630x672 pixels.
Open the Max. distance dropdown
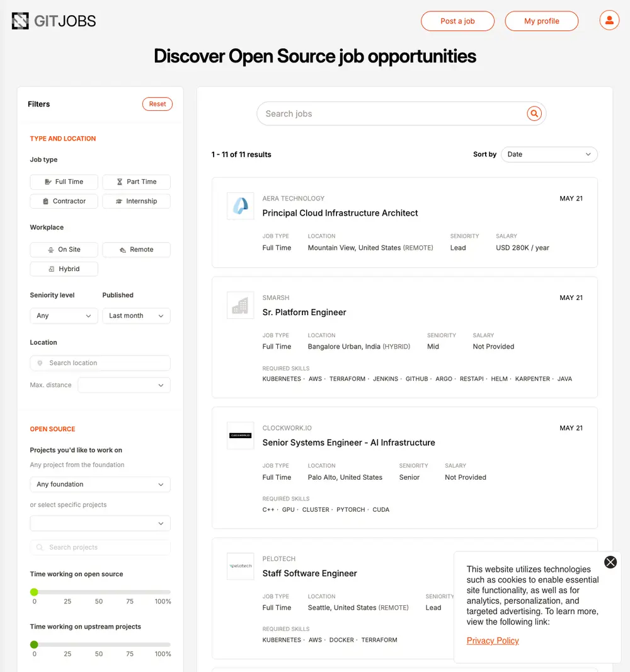point(124,385)
